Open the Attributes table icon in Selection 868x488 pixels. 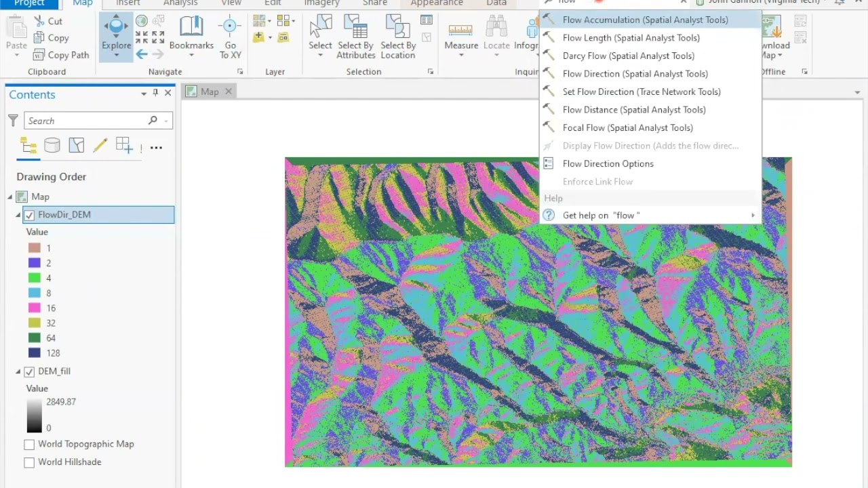(x=427, y=20)
